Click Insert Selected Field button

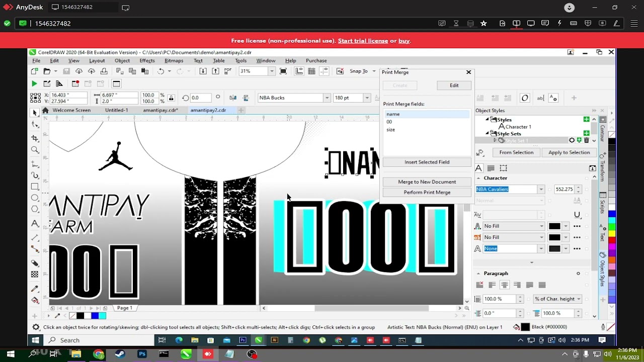[x=427, y=162]
